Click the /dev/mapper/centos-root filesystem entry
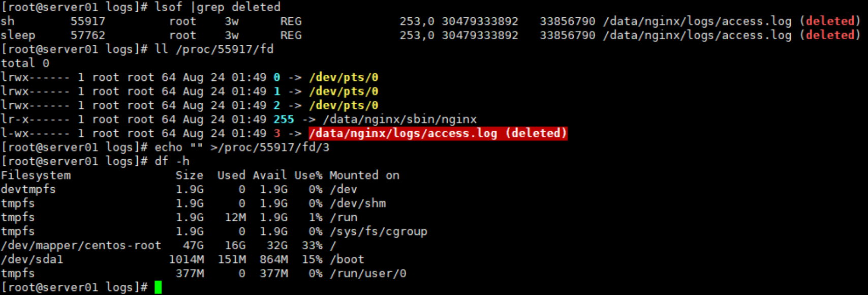 click(81, 246)
